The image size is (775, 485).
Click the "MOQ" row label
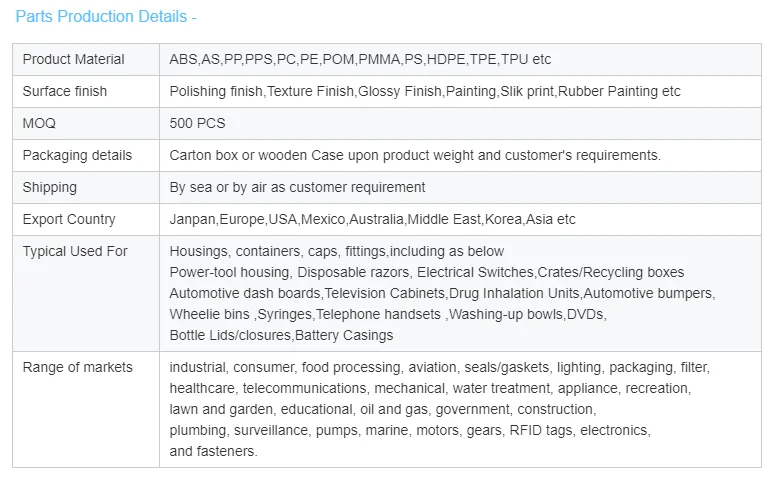[x=39, y=123]
